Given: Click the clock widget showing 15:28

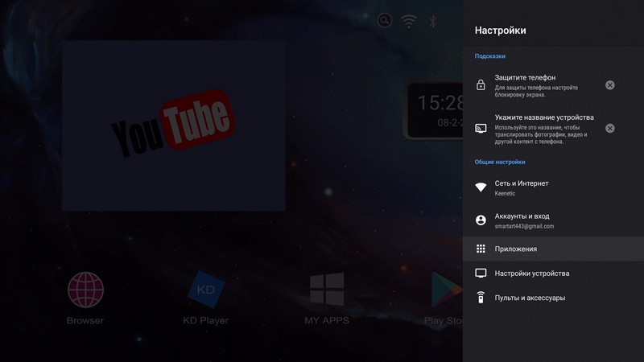Looking at the screenshot, I should pos(435,109).
